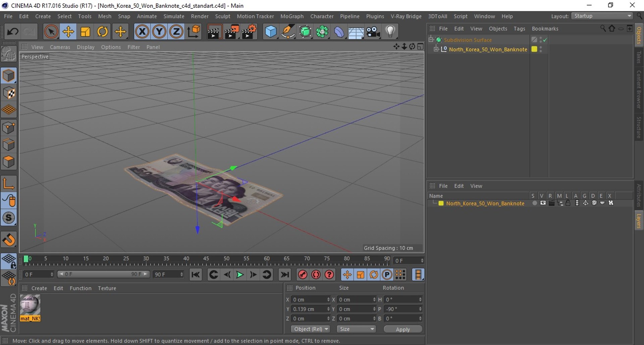Image resolution: width=644 pixels, height=345 pixels.
Task: Click the Undo arrow icon
Action: (x=13, y=32)
